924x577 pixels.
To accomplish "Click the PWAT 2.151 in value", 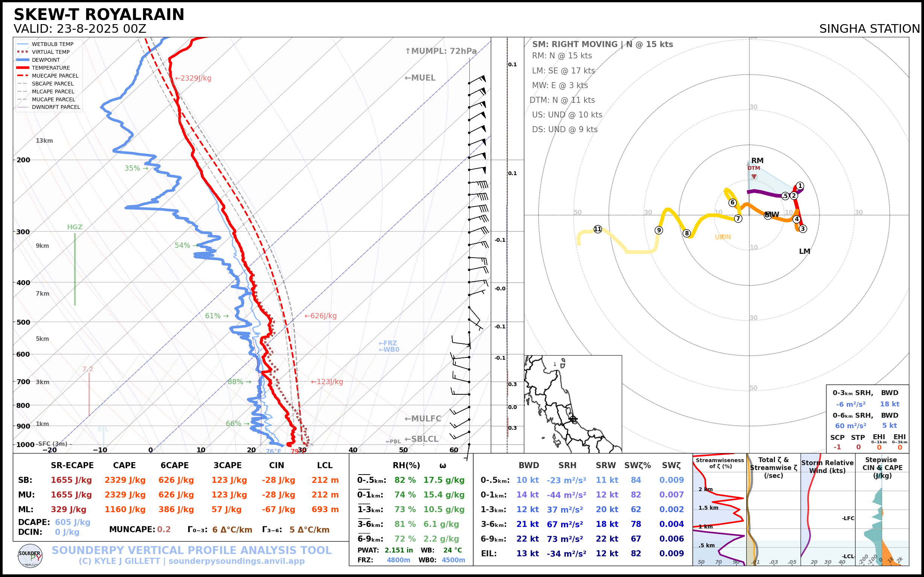I will pos(399,550).
